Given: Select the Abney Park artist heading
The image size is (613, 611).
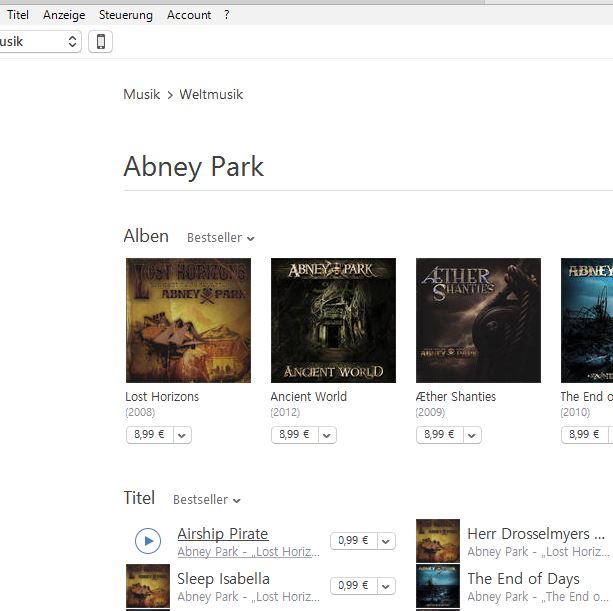Looking at the screenshot, I should click(x=194, y=167).
